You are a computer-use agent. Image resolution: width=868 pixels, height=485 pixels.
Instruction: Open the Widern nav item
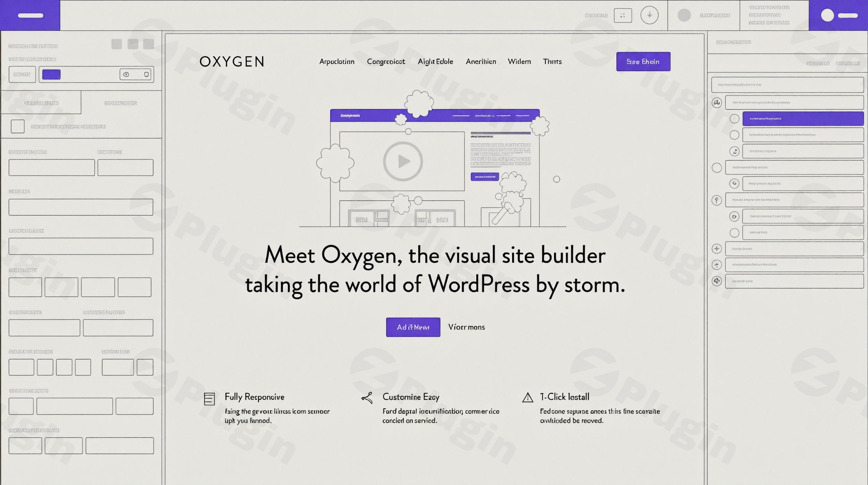pyautogui.click(x=519, y=62)
